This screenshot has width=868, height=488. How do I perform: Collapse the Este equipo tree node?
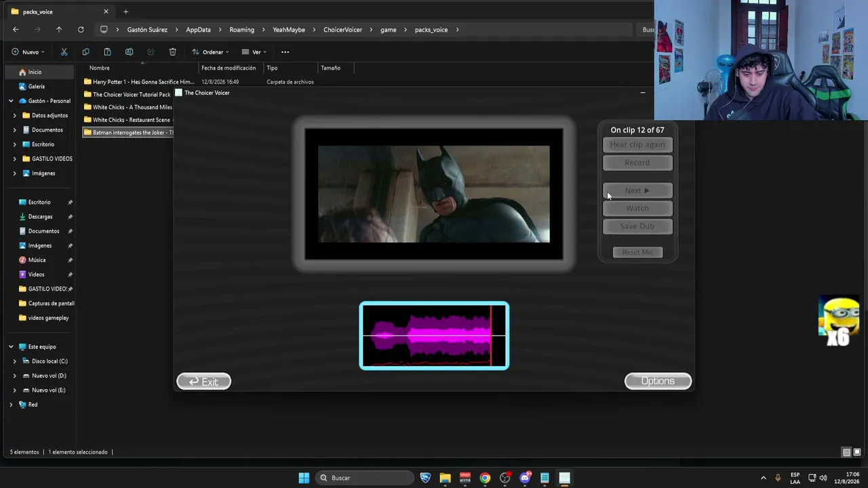click(x=11, y=346)
